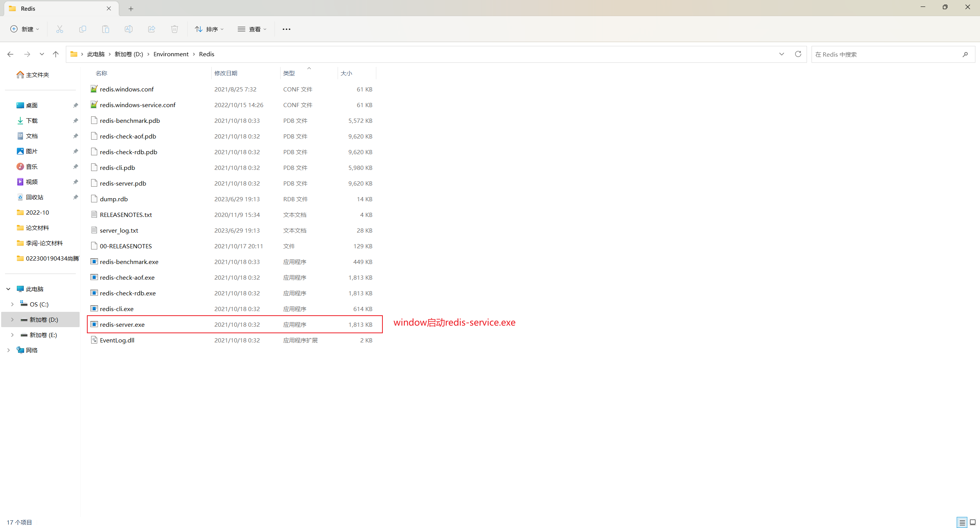Click the Rename icon in toolbar
Viewport: 980px width, 528px height.
click(x=129, y=29)
